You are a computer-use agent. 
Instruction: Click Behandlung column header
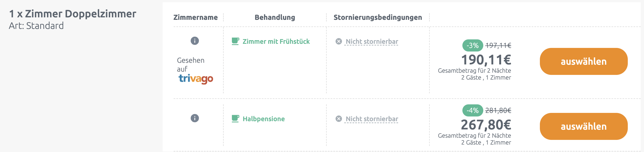275,17
